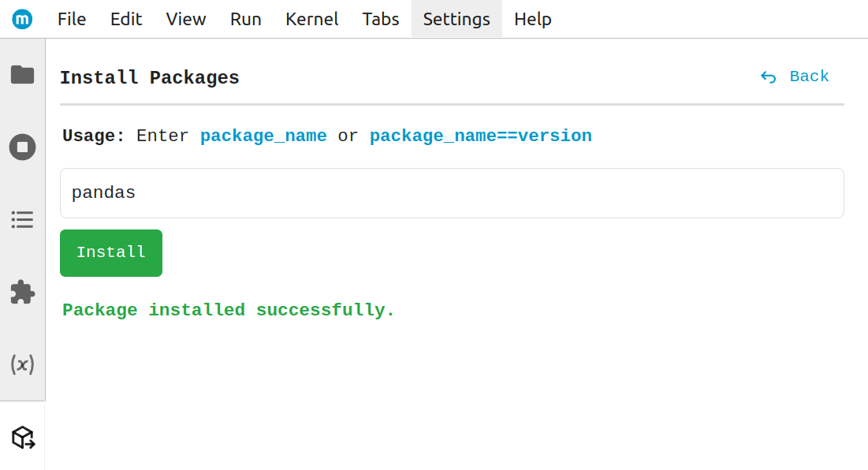The width and height of the screenshot is (868, 470).
Task: Open the variables (x) panel icon
Action: pyautogui.click(x=22, y=364)
